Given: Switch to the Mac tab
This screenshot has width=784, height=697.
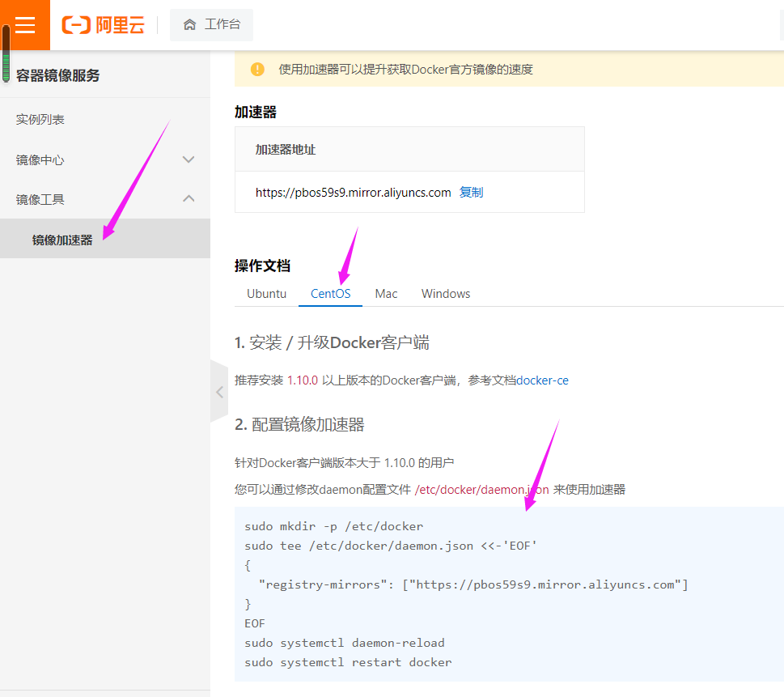Looking at the screenshot, I should pos(386,294).
